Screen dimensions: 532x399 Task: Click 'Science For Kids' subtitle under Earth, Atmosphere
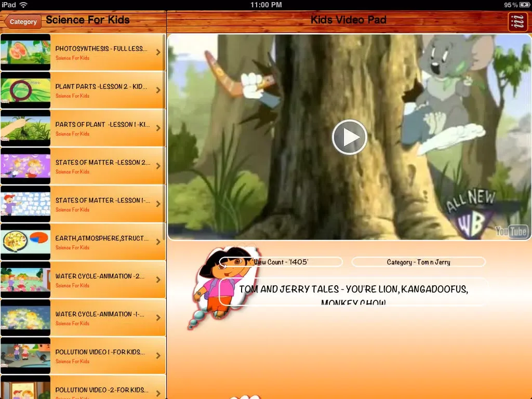[x=72, y=248]
